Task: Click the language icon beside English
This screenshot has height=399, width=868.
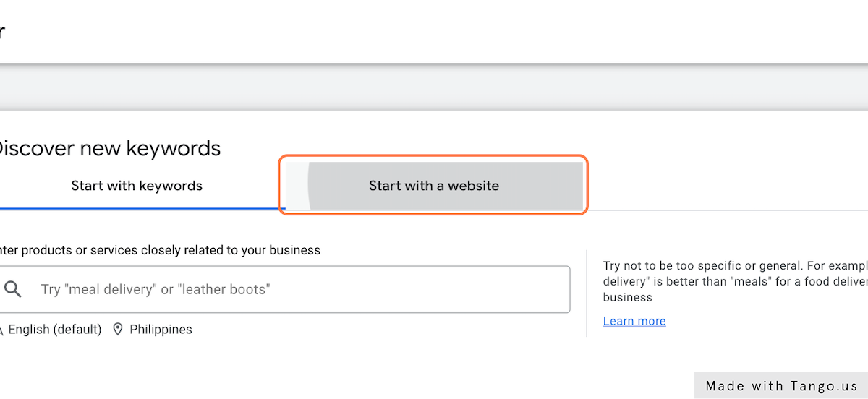Action: click(2, 330)
